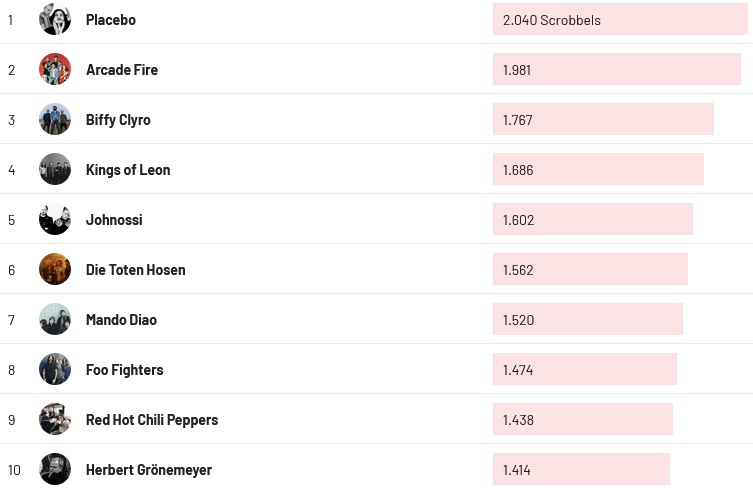Select the 1.981 scrobble count bar
Screen dimensions: 753x491
tap(616, 70)
